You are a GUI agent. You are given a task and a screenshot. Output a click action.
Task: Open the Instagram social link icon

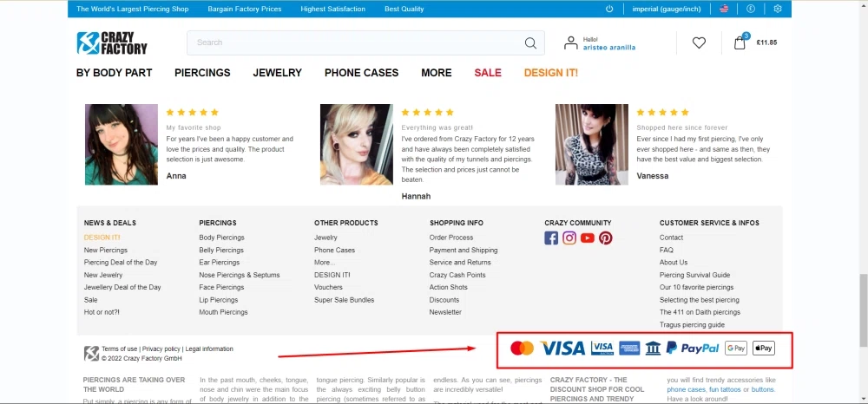tap(569, 238)
